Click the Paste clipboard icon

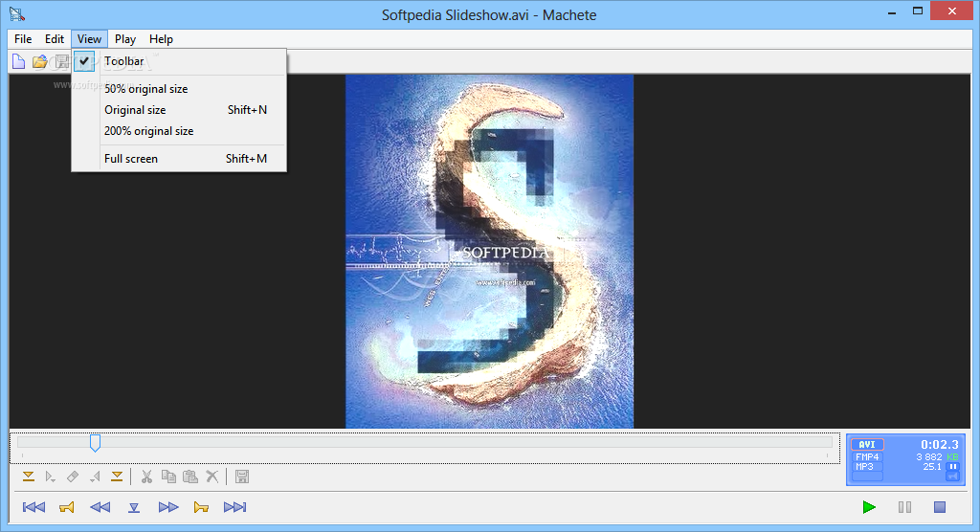point(190,477)
